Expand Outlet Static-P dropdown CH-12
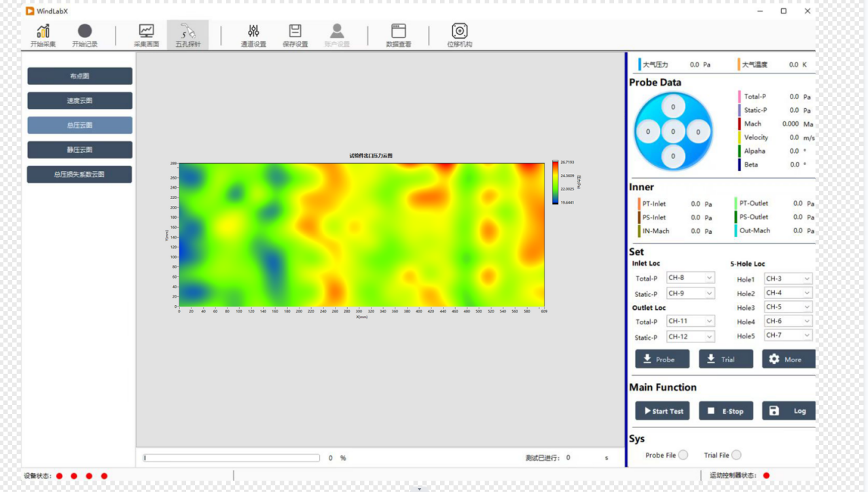 click(x=690, y=336)
